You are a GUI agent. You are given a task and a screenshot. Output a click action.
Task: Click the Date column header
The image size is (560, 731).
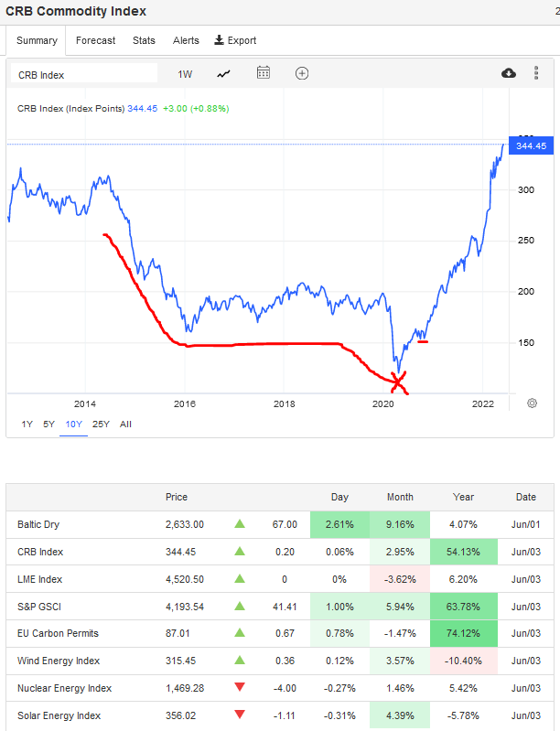[x=525, y=497]
